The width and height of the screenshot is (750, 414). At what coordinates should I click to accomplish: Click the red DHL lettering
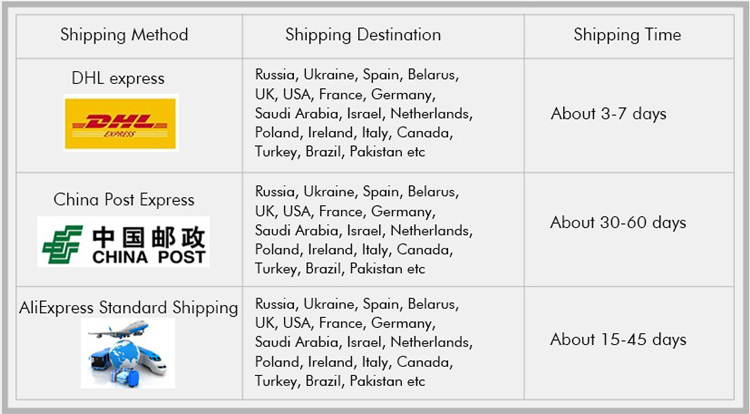(119, 122)
